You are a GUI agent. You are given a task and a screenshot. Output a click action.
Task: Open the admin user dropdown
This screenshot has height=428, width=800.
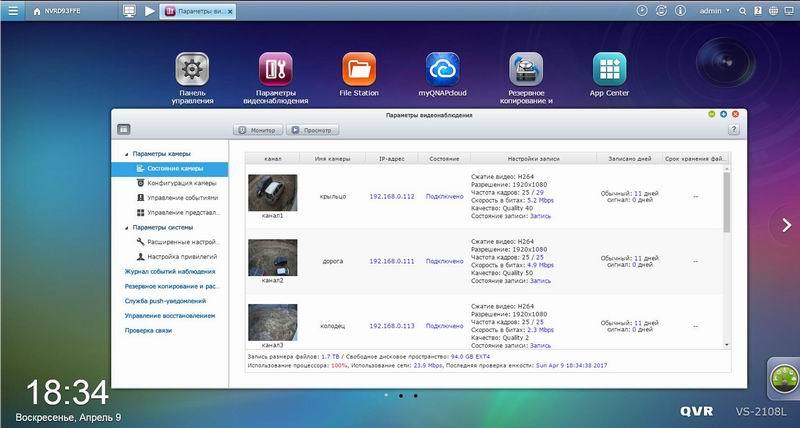(713, 10)
